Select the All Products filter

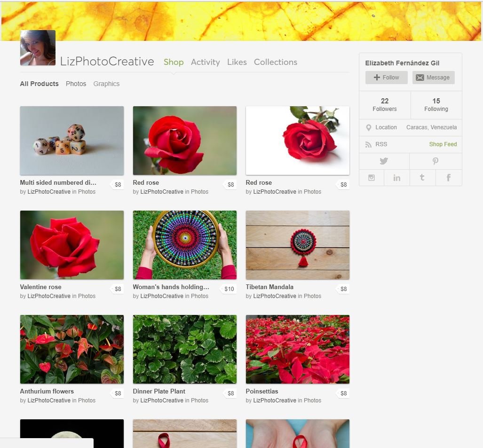click(x=39, y=84)
